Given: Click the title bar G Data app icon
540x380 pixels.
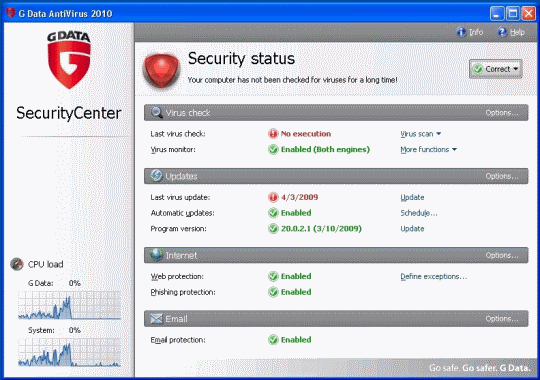Looking at the screenshot, I should 10,13.
